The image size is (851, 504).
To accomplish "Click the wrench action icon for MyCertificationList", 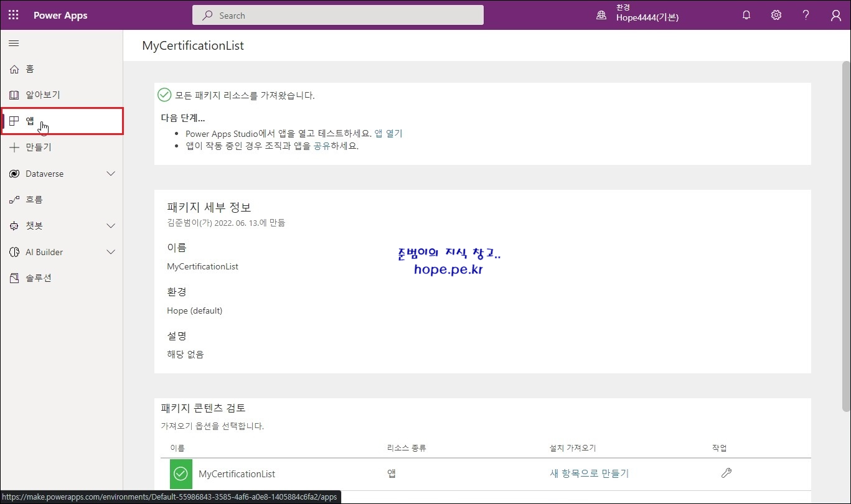I will click(726, 473).
